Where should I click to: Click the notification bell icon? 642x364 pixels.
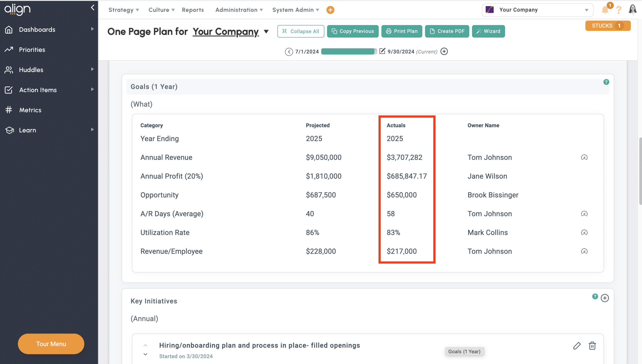(x=605, y=10)
